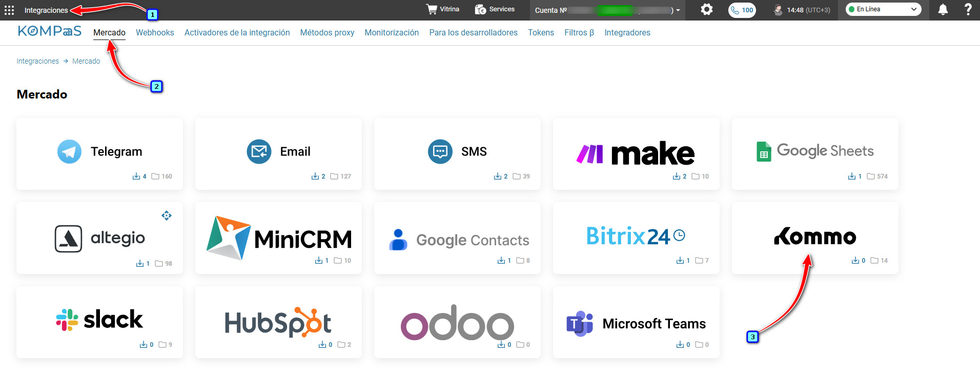
Task: Click the Slack hashtag logo icon
Action: pos(67,320)
